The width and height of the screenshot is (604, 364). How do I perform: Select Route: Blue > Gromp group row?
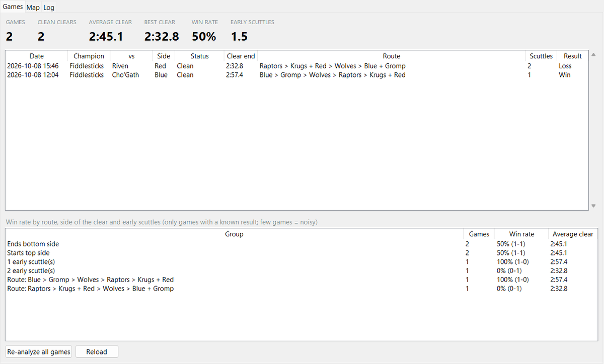(302, 280)
